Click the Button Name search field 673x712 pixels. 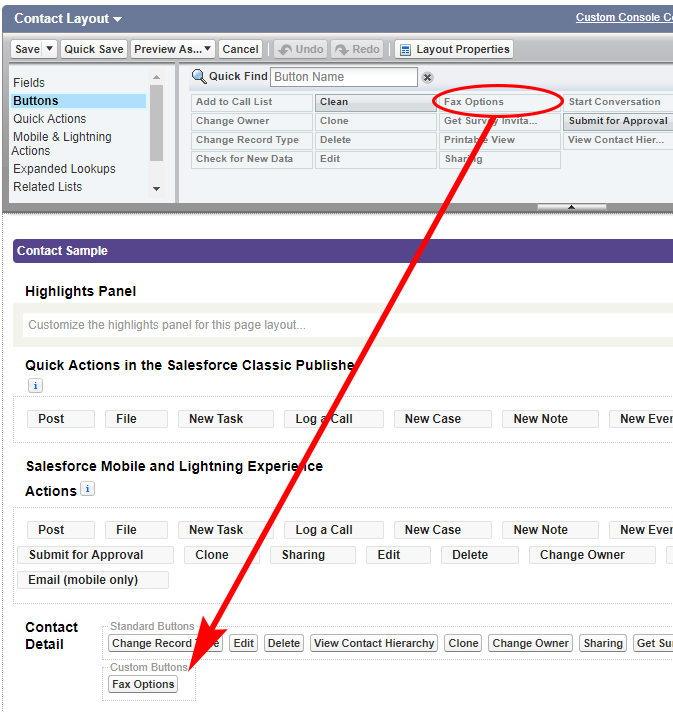pos(343,77)
